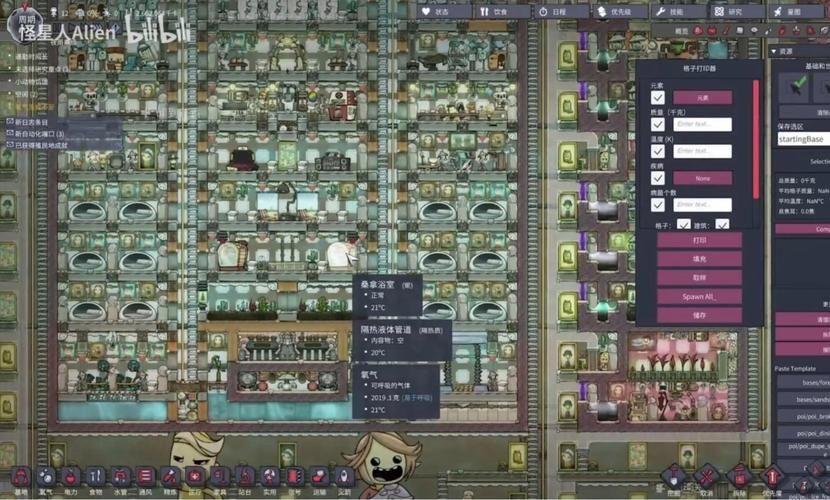Open the 食物 (Food) build category
Image resolution: width=830 pixels, height=500 pixels.
coord(96,478)
